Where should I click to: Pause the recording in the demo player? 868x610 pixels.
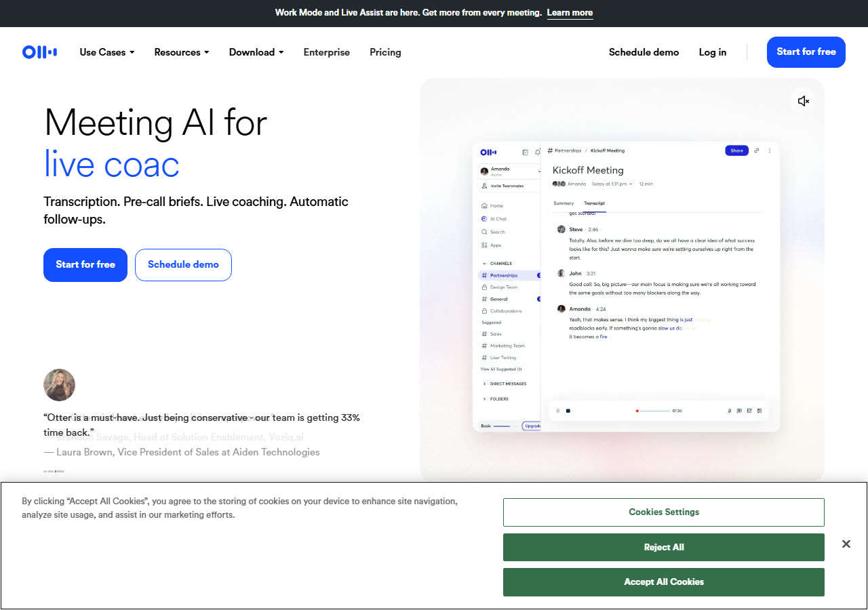pyautogui.click(x=558, y=411)
